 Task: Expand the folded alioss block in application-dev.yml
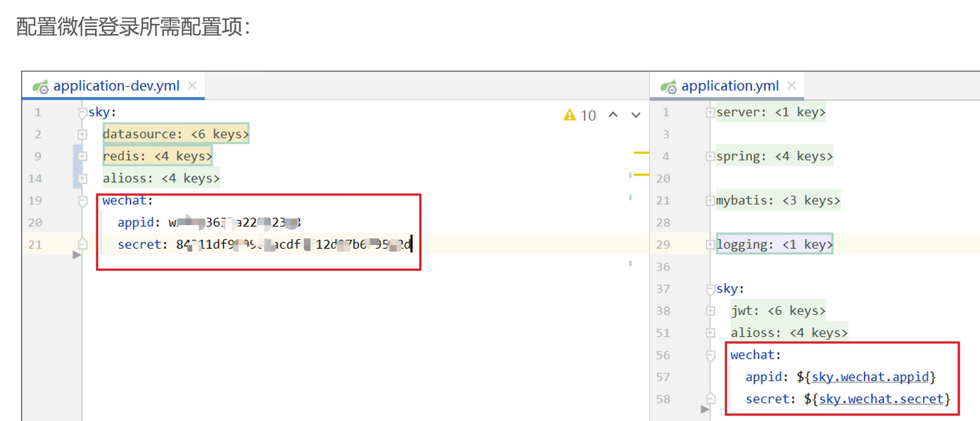pyautogui.click(x=82, y=178)
